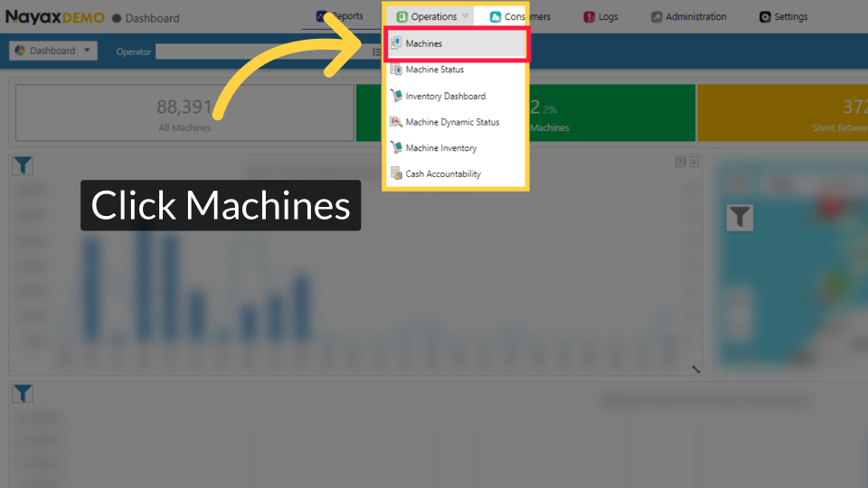Click the chart resize handle icon
The image size is (868, 488).
[695, 369]
